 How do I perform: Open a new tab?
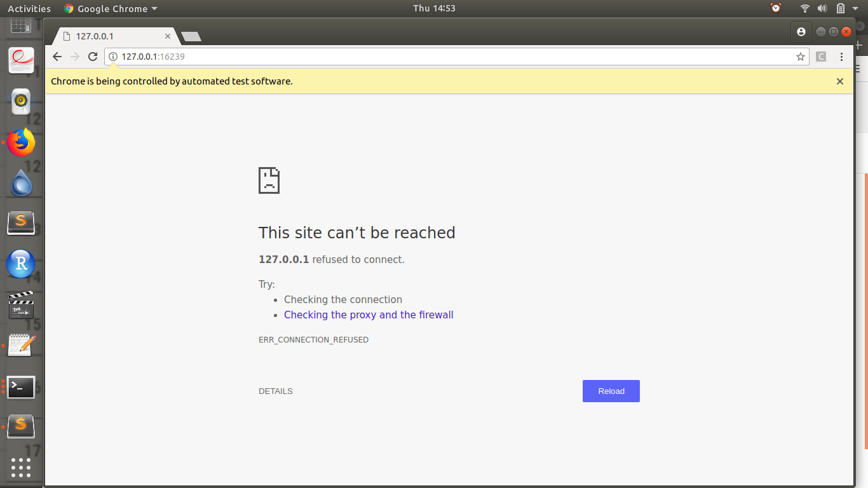click(191, 37)
